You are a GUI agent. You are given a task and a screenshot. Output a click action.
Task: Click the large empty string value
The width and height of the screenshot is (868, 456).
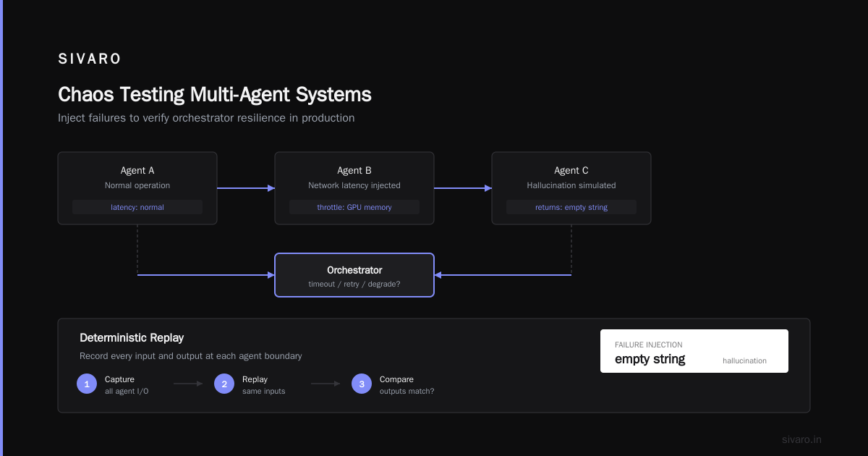pos(650,359)
